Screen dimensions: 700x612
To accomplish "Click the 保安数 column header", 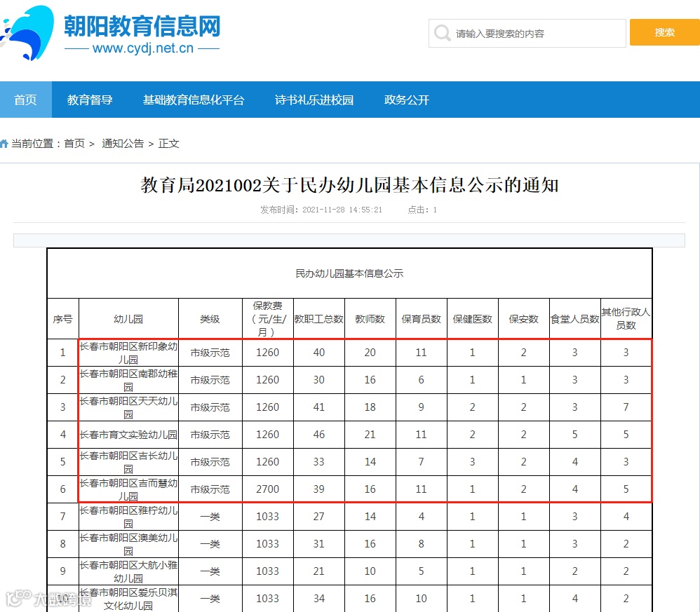I will point(524,319).
